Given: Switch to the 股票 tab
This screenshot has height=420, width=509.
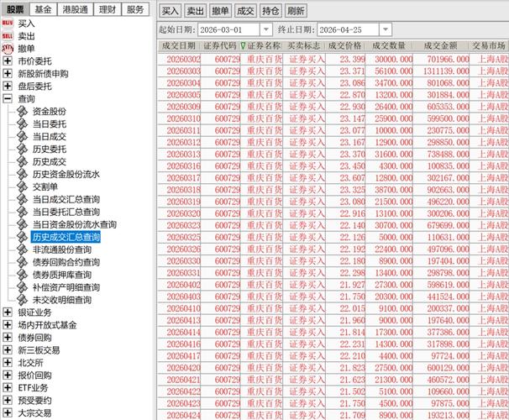Looking at the screenshot, I should click(x=15, y=9).
